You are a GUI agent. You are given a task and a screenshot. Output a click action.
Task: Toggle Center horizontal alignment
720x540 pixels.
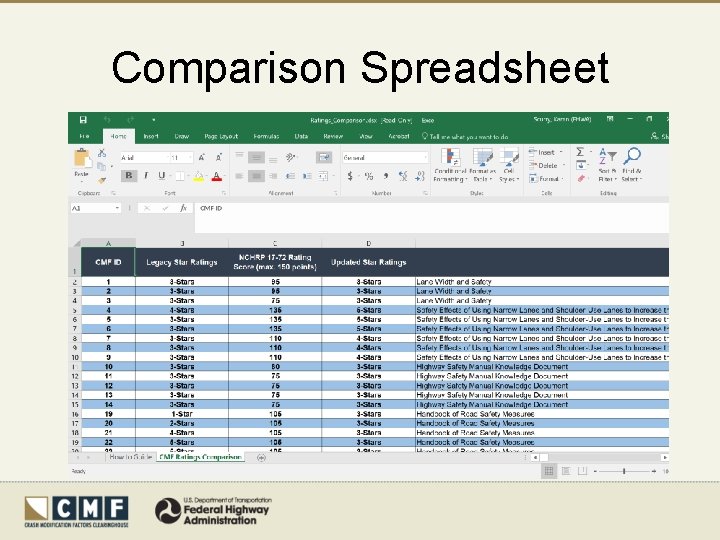[x=256, y=176]
